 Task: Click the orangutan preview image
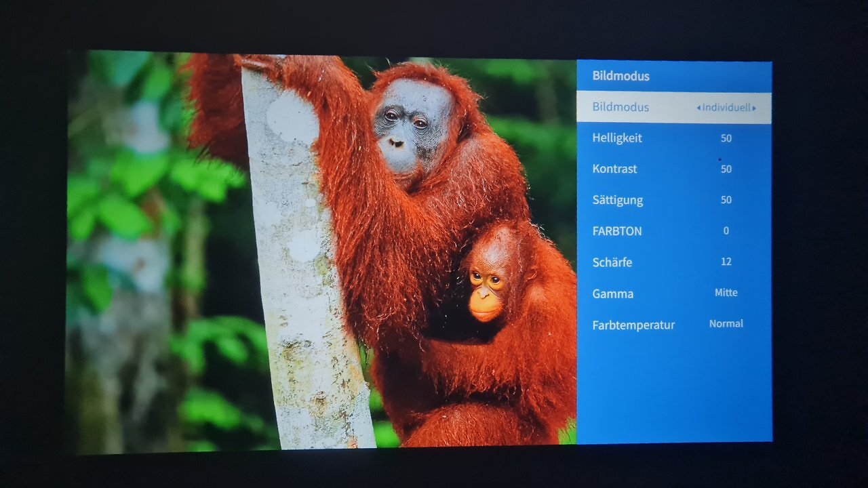(321, 251)
